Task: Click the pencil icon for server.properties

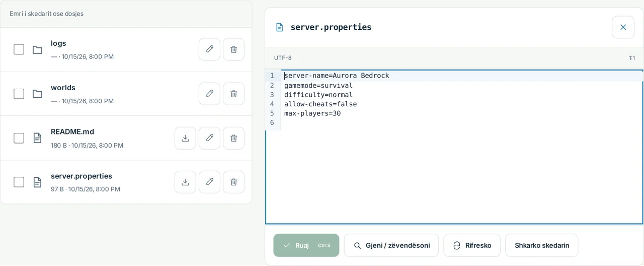Action: coord(209,182)
